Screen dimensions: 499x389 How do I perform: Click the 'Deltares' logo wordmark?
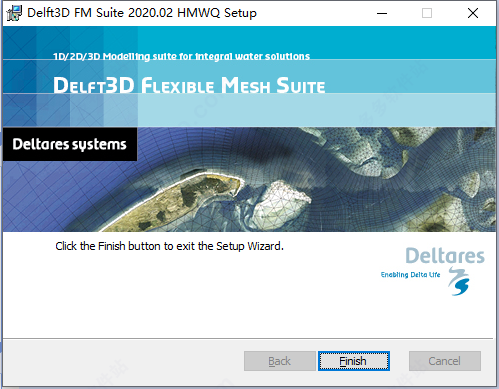click(x=445, y=256)
